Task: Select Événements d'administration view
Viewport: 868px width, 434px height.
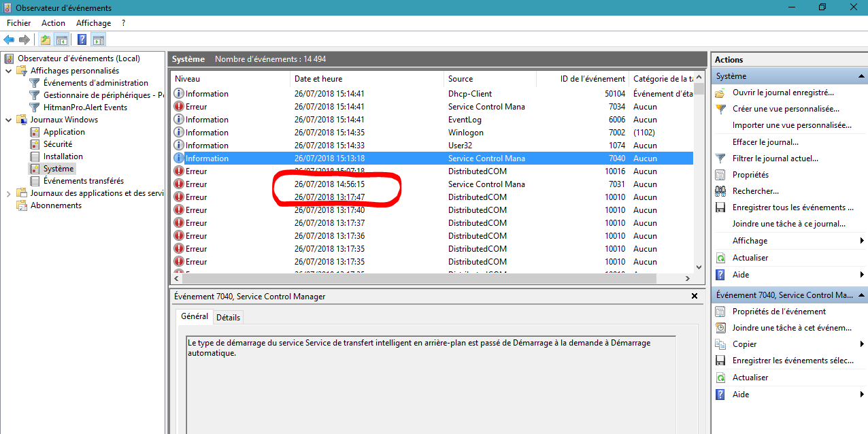Action: [x=95, y=83]
